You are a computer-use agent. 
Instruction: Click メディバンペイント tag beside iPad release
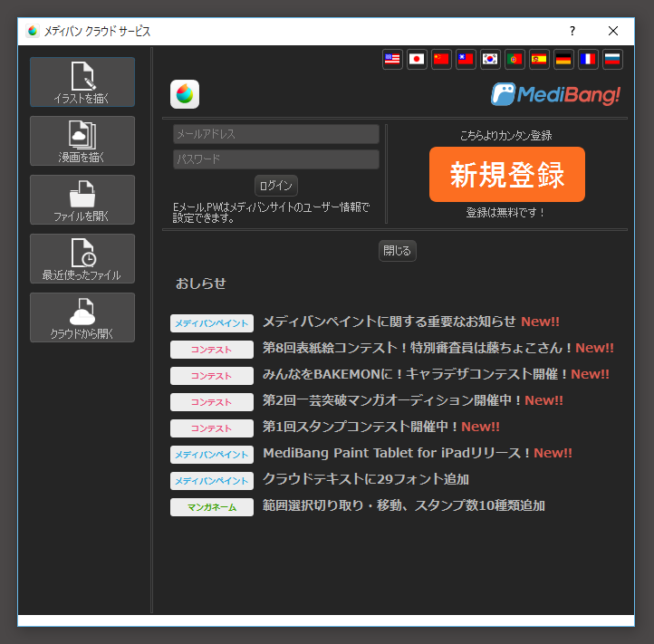pos(212,455)
